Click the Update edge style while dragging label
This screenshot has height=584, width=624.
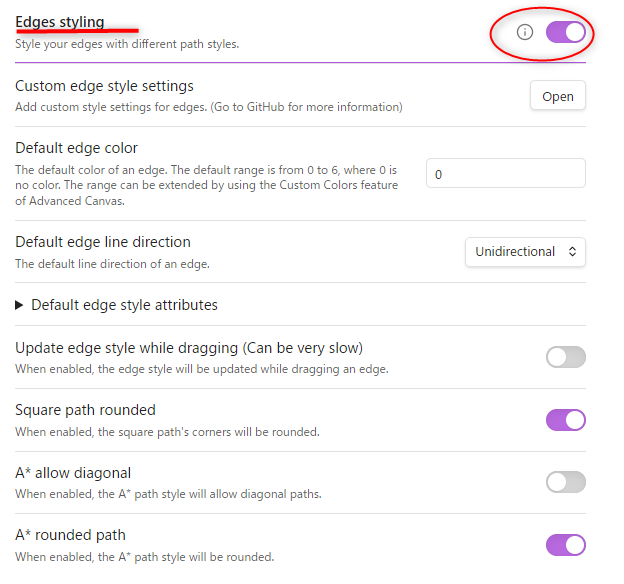pyautogui.click(x=188, y=348)
